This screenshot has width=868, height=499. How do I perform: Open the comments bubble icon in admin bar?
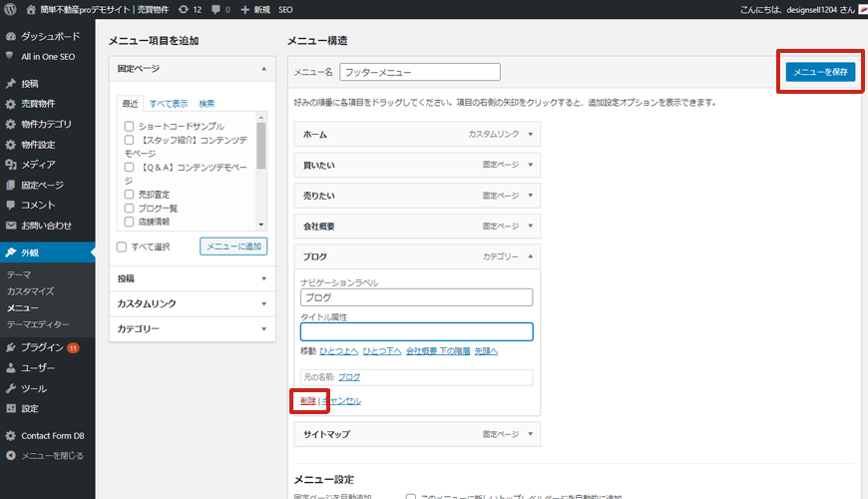tap(219, 9)
